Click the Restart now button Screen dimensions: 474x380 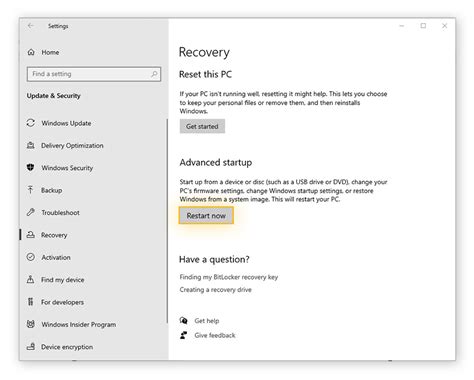pos(206,216)
